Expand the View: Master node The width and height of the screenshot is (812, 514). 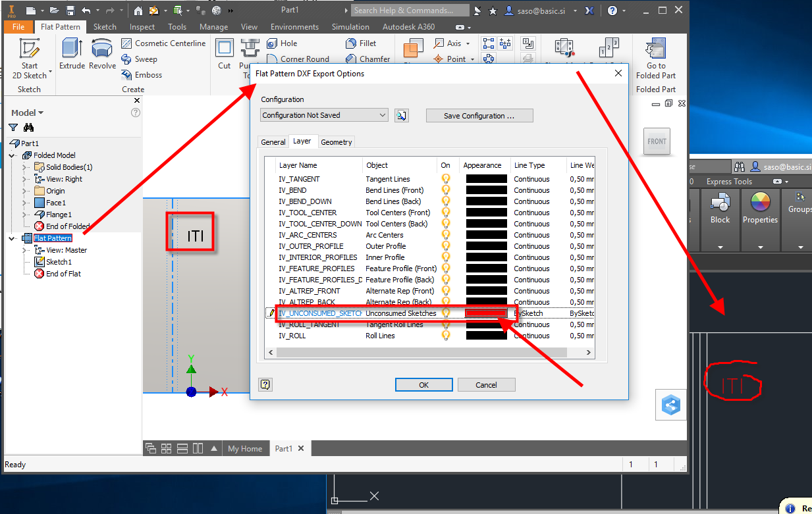[24, 250]
